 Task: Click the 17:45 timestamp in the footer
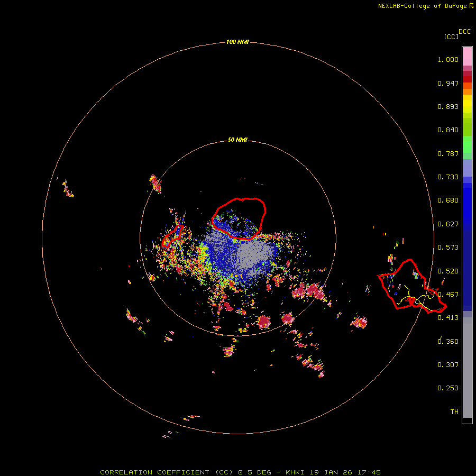pyautogui.click(x=369, y=472)
